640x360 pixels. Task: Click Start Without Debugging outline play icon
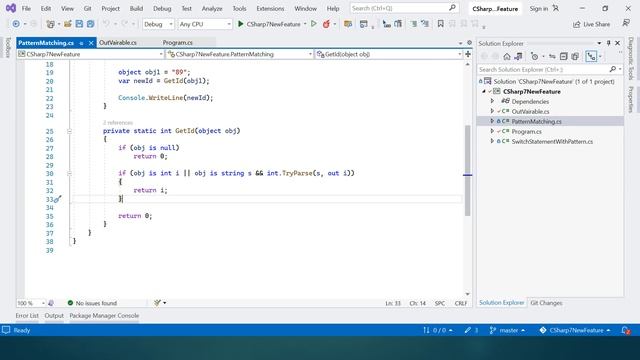(313, 24)
